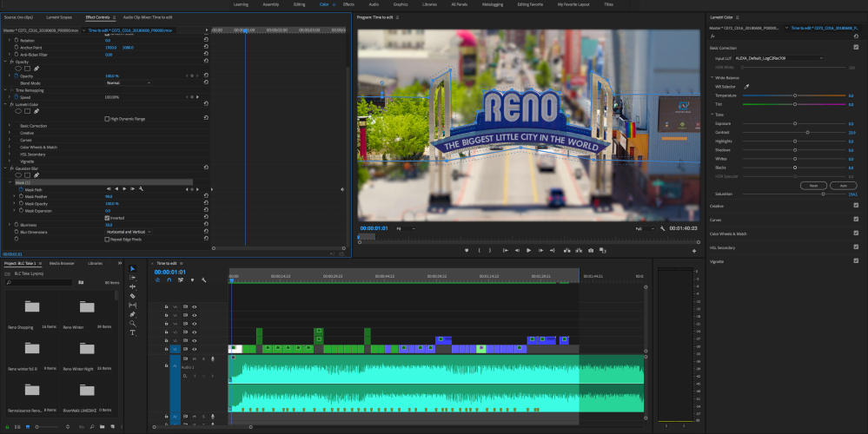
Task: Open the Audio workspace tab
Action: [x=373, y=4]
